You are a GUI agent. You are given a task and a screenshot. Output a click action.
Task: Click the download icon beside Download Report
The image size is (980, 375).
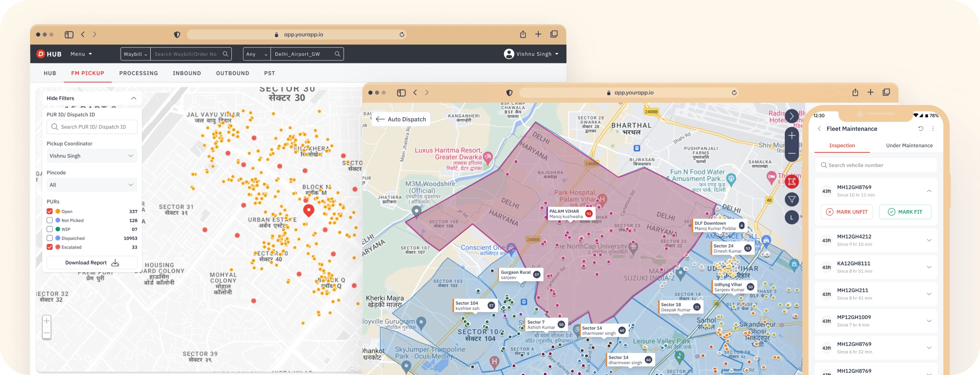[115, 263]
